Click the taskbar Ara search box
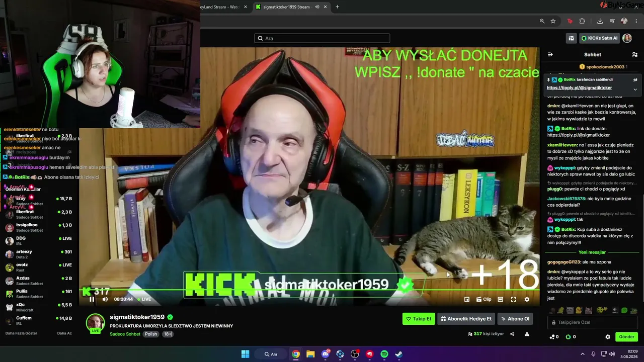 tap(271, 354)
